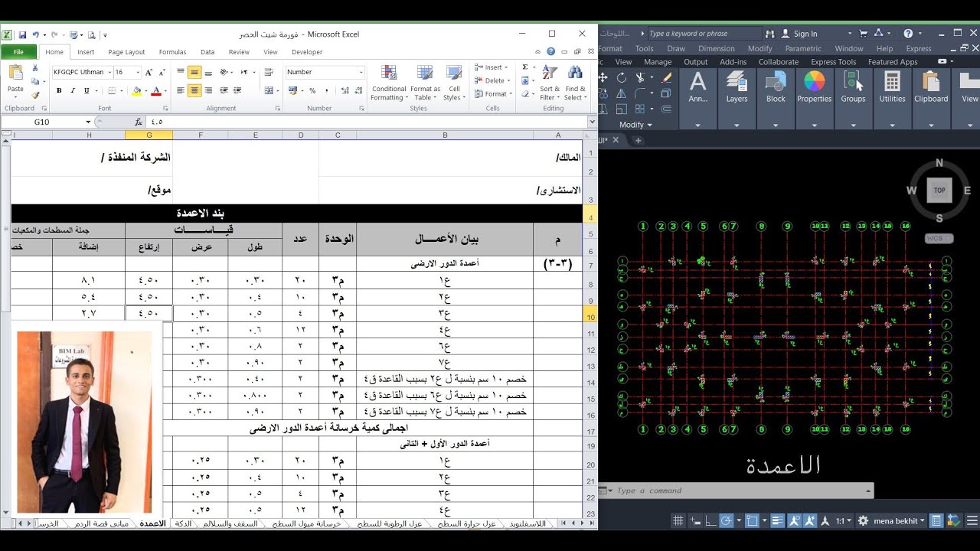Switch to the Insert ribbon tab
Screen dimensions: 980x551
click(x=86, y=52)
